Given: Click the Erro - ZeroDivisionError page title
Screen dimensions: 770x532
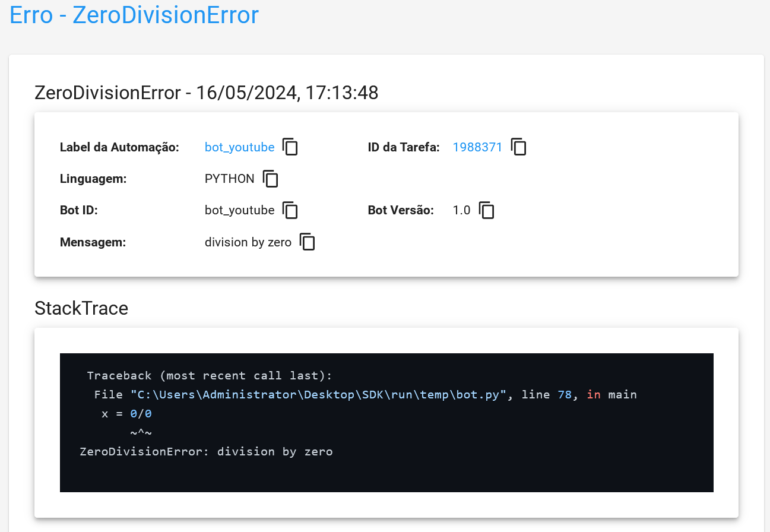Looking at the screenshot, I should point(135,15).
